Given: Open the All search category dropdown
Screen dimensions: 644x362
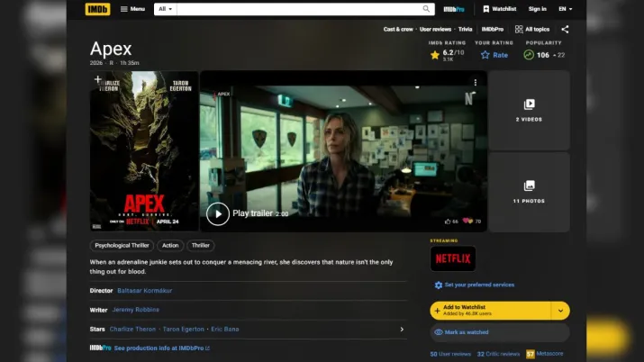Looking at the screenshot, I should pyautogui.click(x=165, y=9).
